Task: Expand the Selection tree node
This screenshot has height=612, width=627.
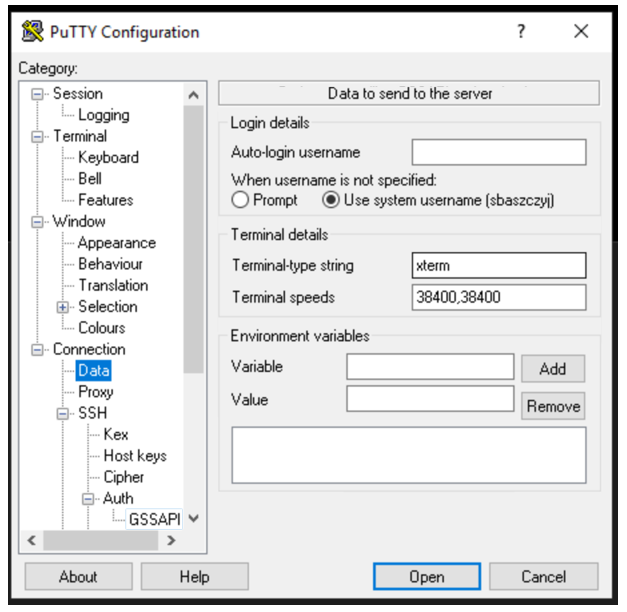Action: point(62,307)
